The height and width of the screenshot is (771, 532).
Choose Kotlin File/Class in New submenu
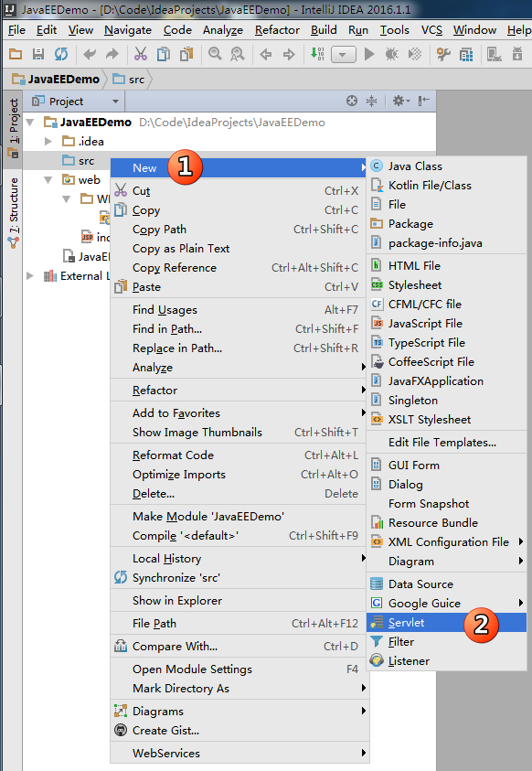click(446, 186)
